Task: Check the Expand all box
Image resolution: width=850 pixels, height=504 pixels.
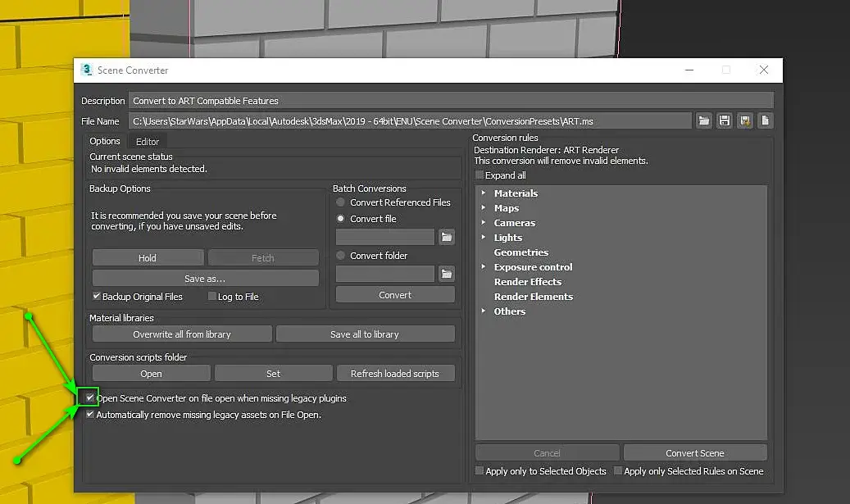Action: [480, 175]
